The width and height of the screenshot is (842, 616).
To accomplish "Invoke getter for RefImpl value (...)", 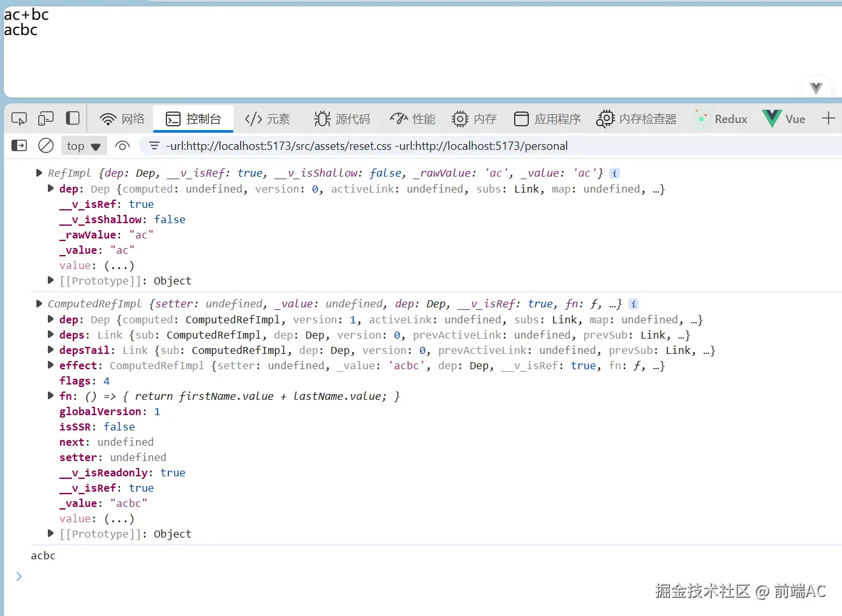I will [119, 265].
